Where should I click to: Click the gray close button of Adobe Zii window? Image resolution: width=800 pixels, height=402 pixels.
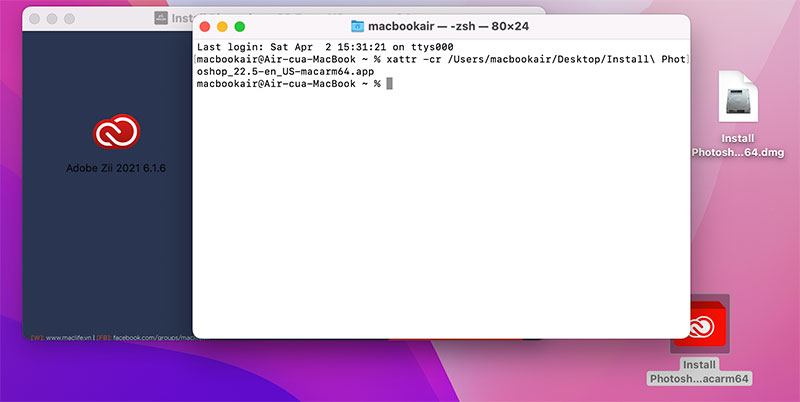click(x=35, y=18)
